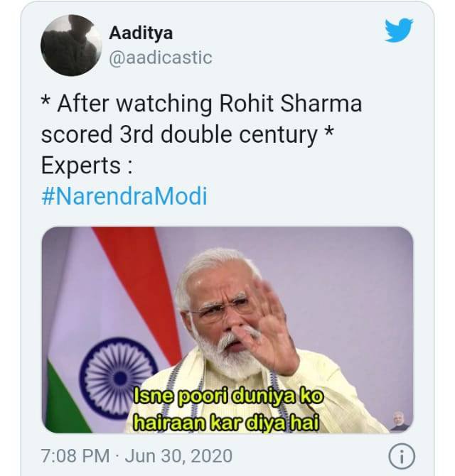Viewport: 455px width, 476px height.
Task: Click the green stripe of the flag
Action: coord(68,401)
